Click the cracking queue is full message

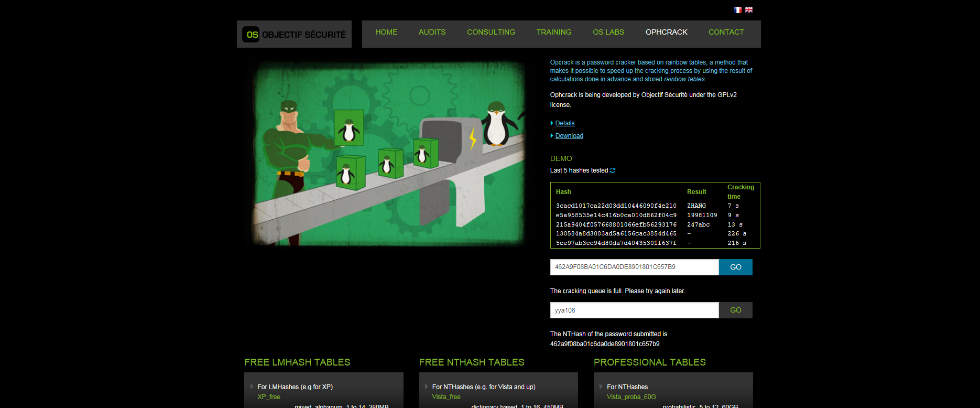pyautogui.click(x=618, y=291)
